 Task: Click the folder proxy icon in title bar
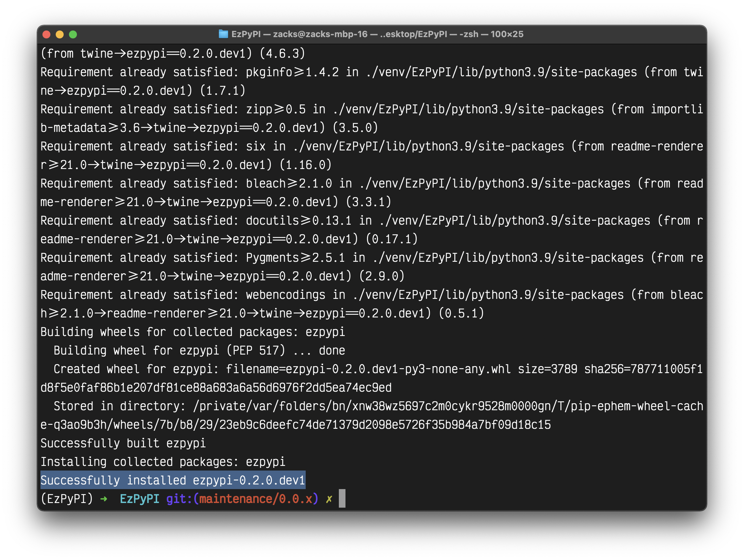coord(223,34)
